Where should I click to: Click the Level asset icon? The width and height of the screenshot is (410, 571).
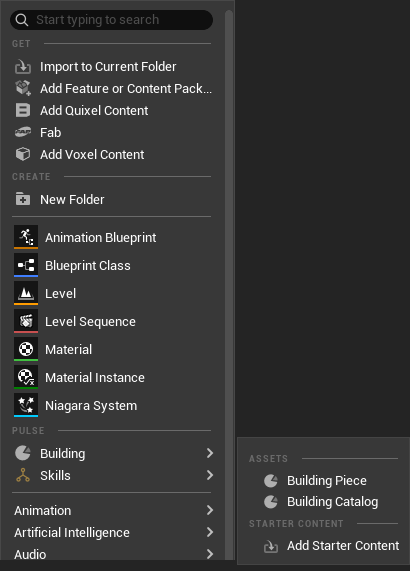26,293
